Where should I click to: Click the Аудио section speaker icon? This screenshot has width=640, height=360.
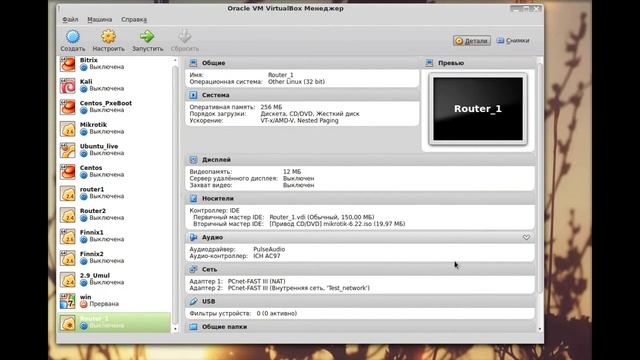193,237
